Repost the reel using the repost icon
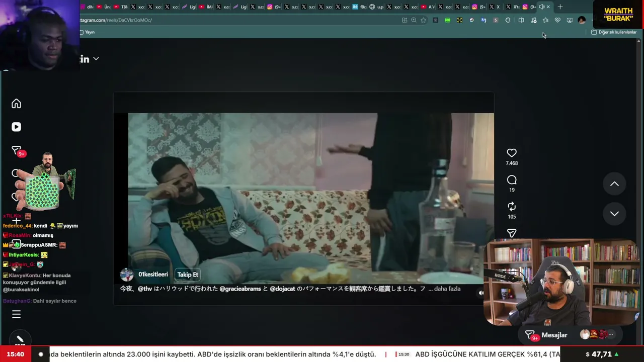The height and width of the screenshot is (362, 644). point(512,207)
